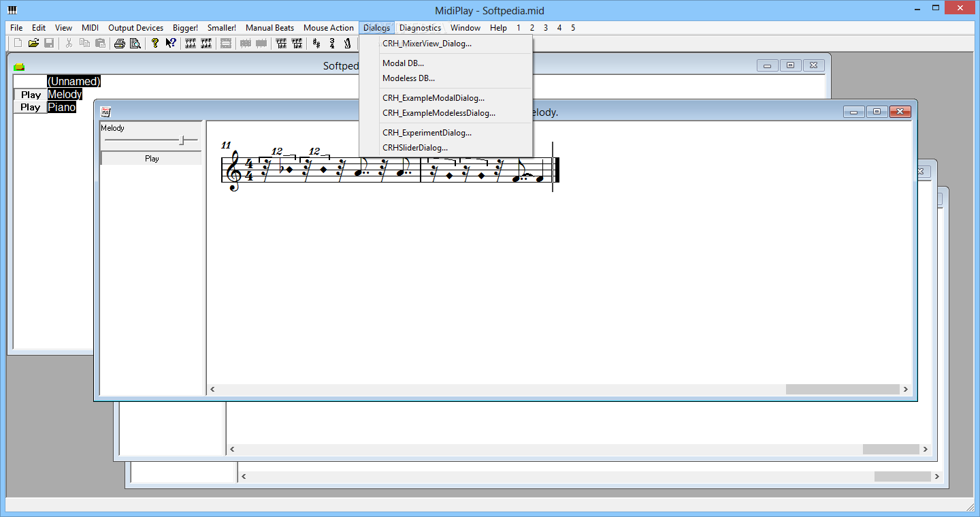Adjust the Melody volume slider thumb

(181, 140)
